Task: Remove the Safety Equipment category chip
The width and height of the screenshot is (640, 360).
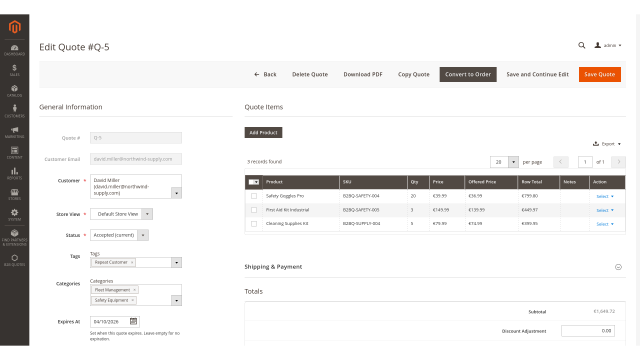Action: (133, 300)
